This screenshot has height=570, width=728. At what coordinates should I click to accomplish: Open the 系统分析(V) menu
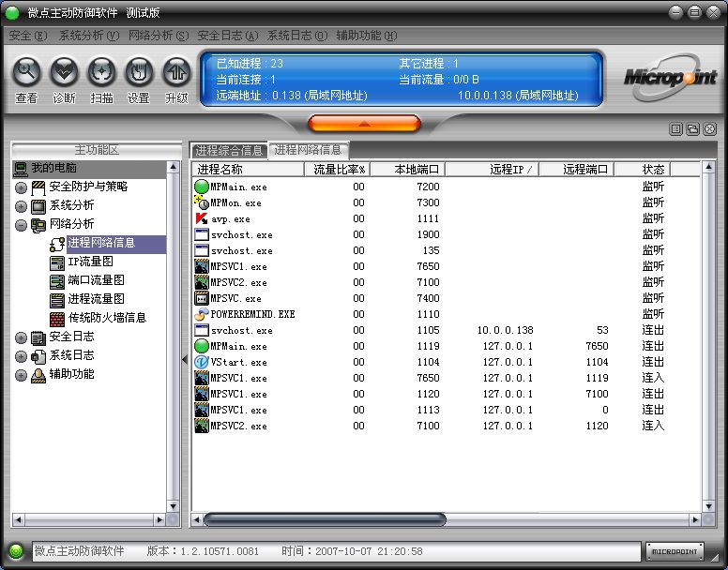(89, 36)
